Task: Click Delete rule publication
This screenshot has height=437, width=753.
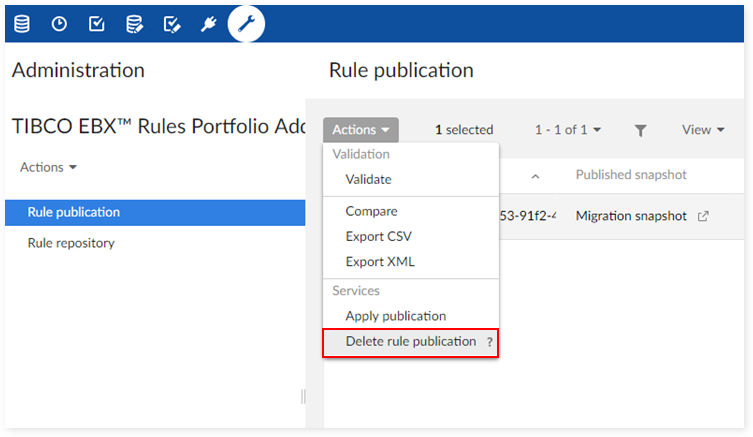Action: click(411, 341)
